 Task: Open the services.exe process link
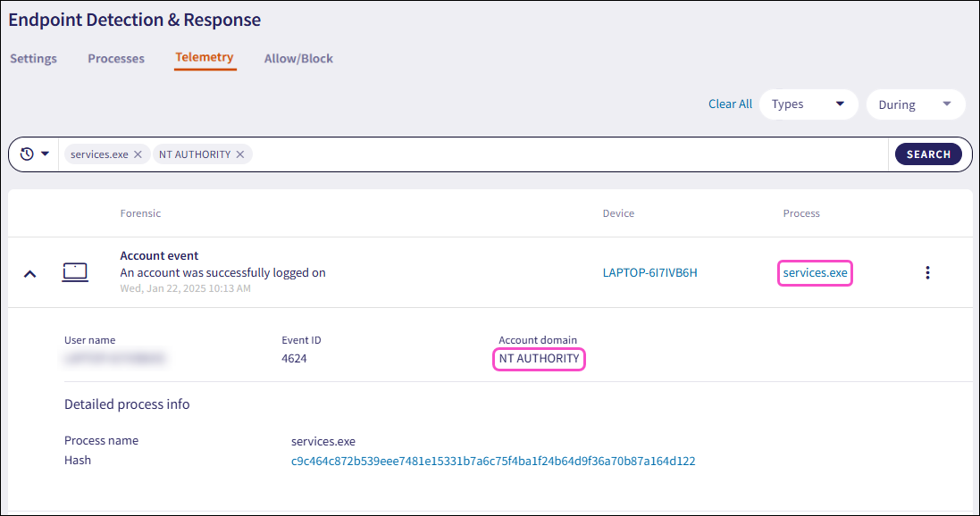[x=815, y=272]
